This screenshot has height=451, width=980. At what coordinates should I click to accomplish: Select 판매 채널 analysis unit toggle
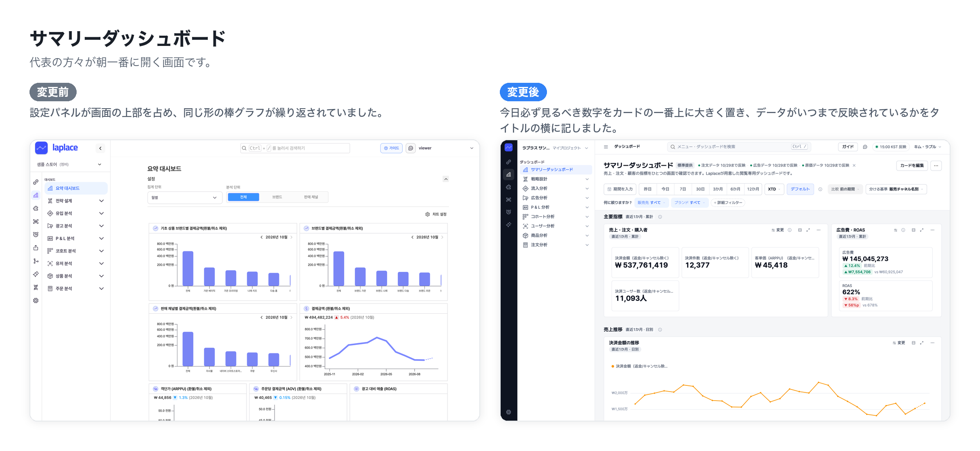tap(311, 197)
